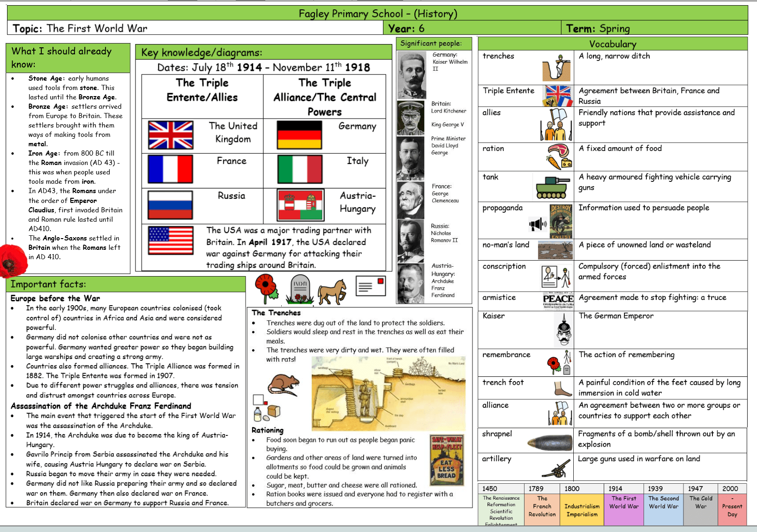Click the propaganda megaphone icon
Image resolution: width=757 pixels, height=532 pixels.
tap(538, 225)
